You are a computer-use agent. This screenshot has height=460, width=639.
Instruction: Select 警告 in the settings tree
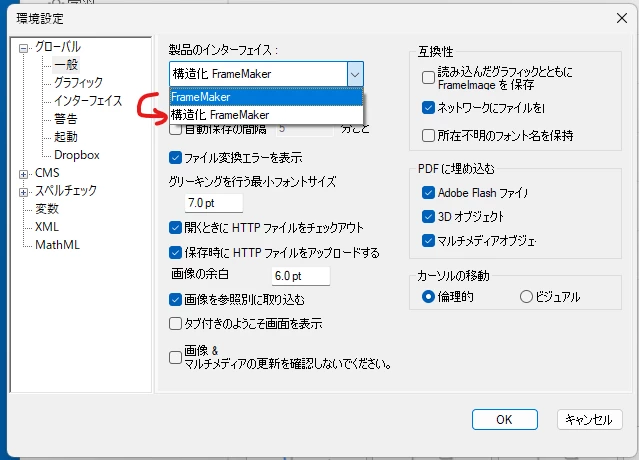click(66, 119)
